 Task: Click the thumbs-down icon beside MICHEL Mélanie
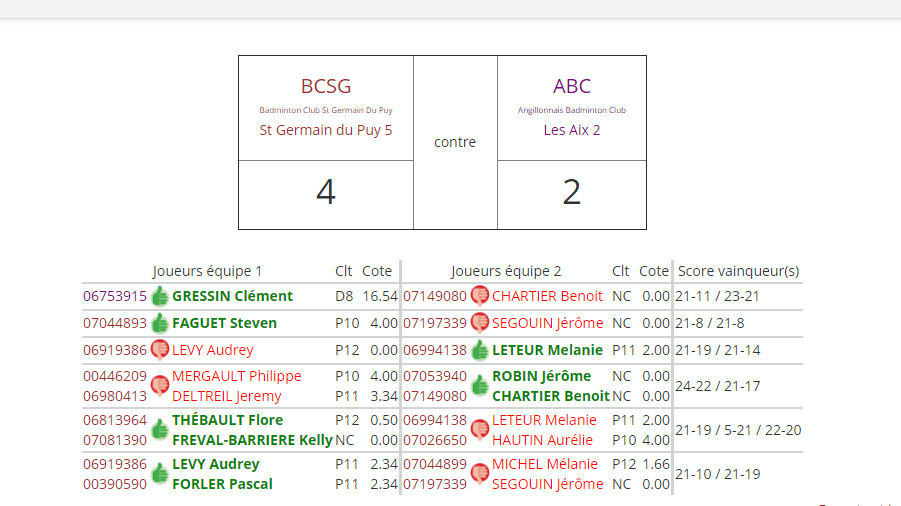(480, 474)
